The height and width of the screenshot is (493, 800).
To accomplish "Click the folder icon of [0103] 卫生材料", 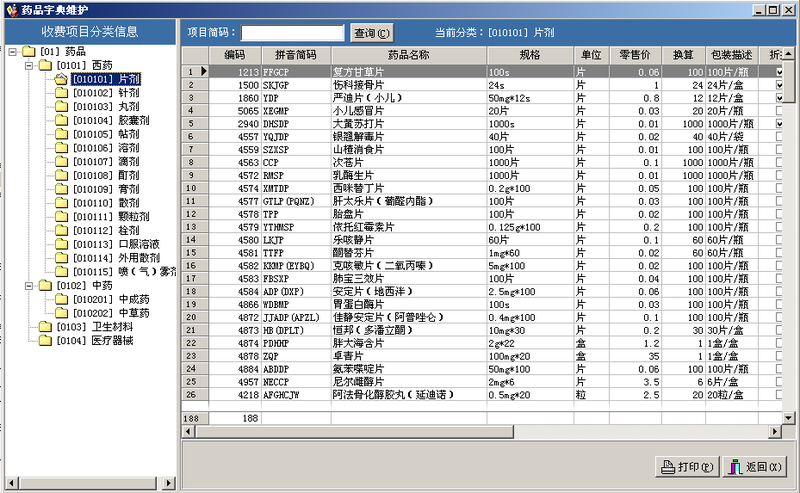I will pyautogui.click(x=45, y=327).
